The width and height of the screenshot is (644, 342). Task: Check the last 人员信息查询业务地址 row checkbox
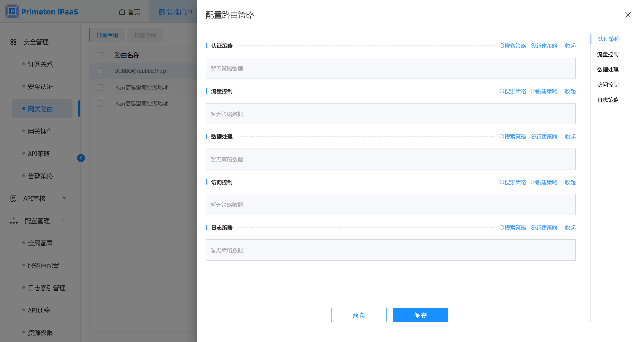pos(100,103)
